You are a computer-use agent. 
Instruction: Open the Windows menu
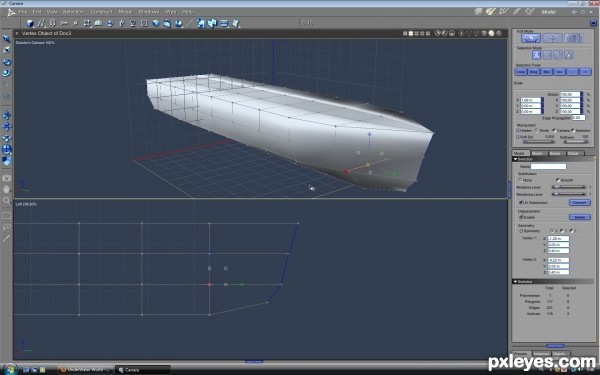pyautogui.click(x=148, y=12)
